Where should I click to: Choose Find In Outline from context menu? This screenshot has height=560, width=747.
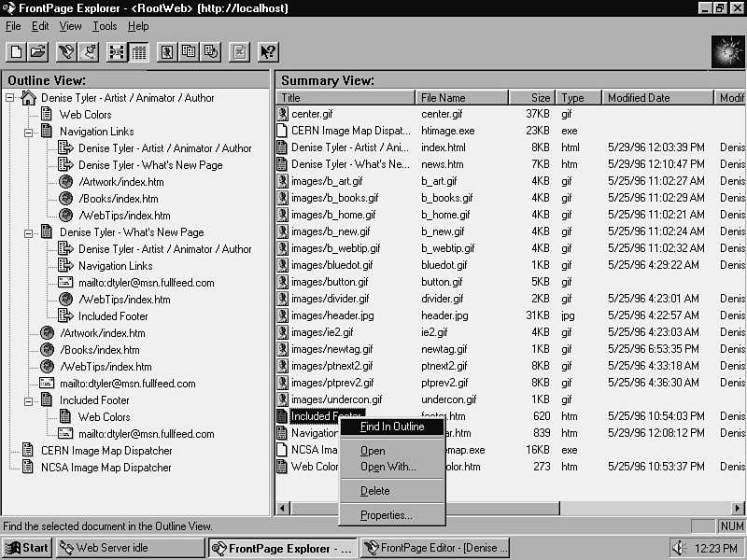click(x=391, y=427)
